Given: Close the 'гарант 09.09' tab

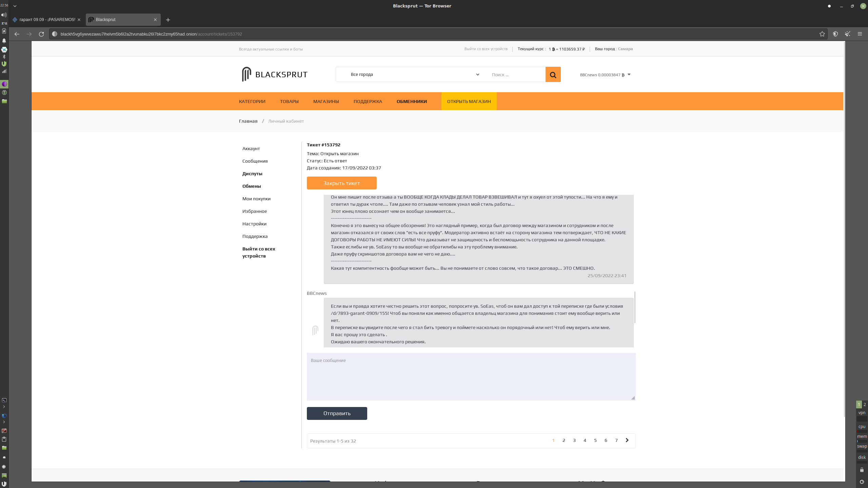Looking at the screenshot, I should pos(79,20).
